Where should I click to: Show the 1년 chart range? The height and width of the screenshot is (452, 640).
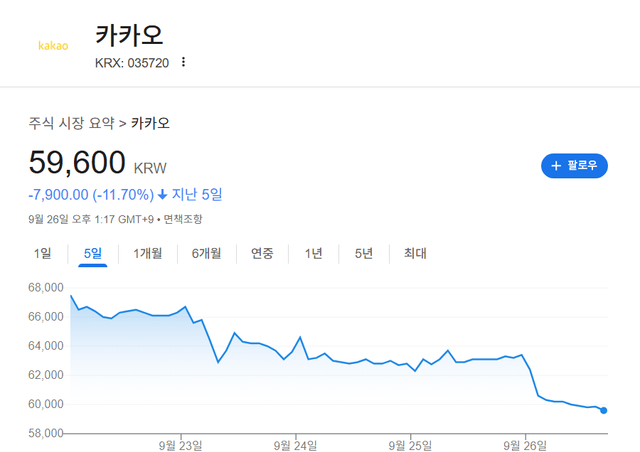pos(313,253)
